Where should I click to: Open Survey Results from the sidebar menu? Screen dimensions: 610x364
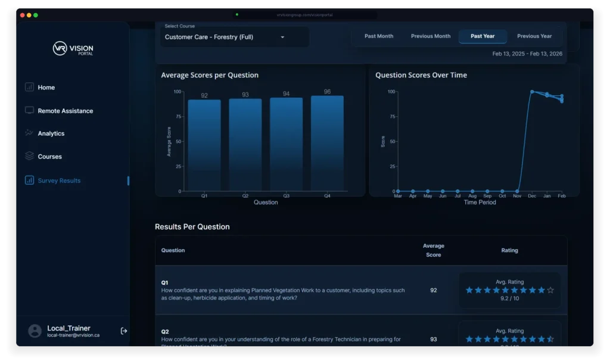[x=59, y=181]
